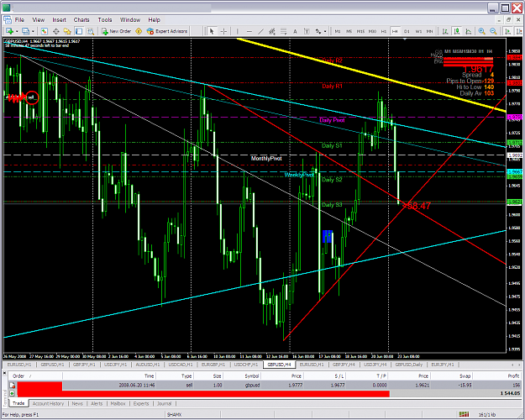This screenshot has width=525, height=420.
Task: Open the Tools menu
Action: (105, 20)
